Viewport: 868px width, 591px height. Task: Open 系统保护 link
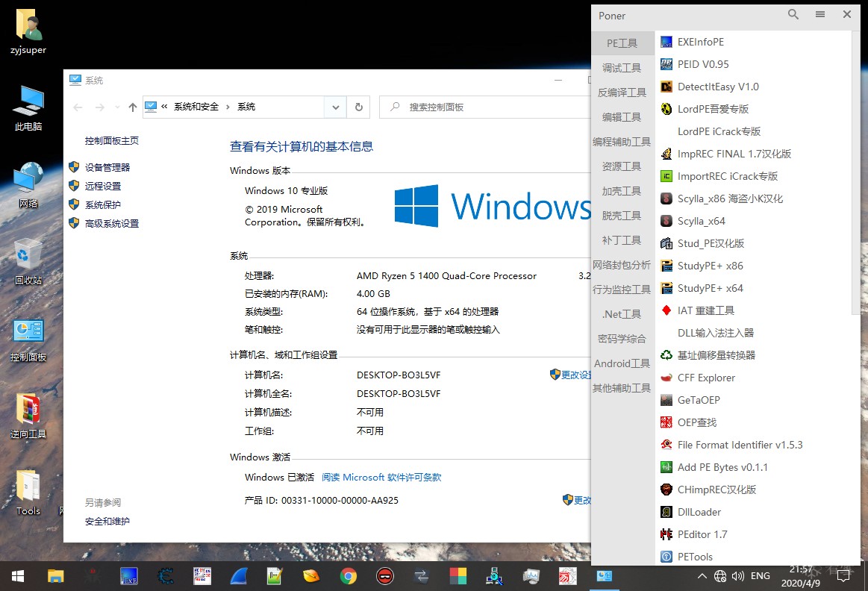[x=103, y=204]
